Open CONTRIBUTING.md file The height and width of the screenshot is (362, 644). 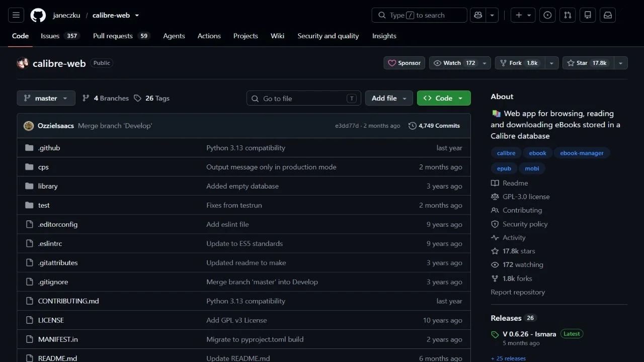pyautogui.click(x=68, y=301)
